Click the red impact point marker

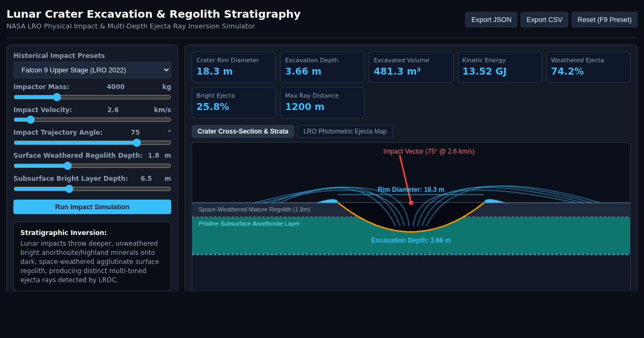(x=411, y=203)
